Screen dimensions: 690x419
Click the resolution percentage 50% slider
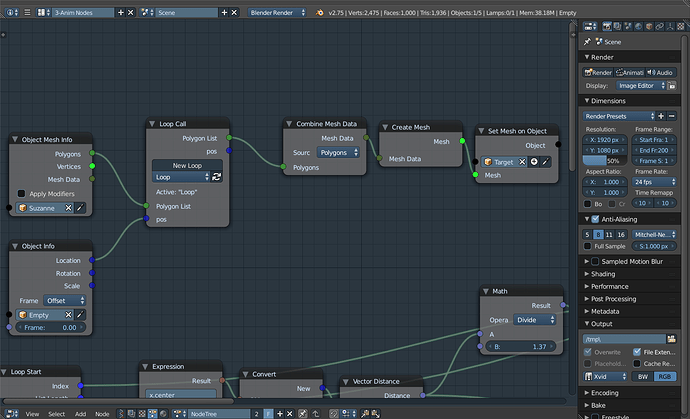605,161
